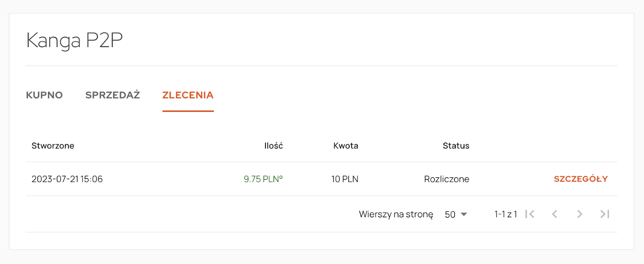Go to the previous page of results
Screen dimensions: 644x264
(555, 214)
